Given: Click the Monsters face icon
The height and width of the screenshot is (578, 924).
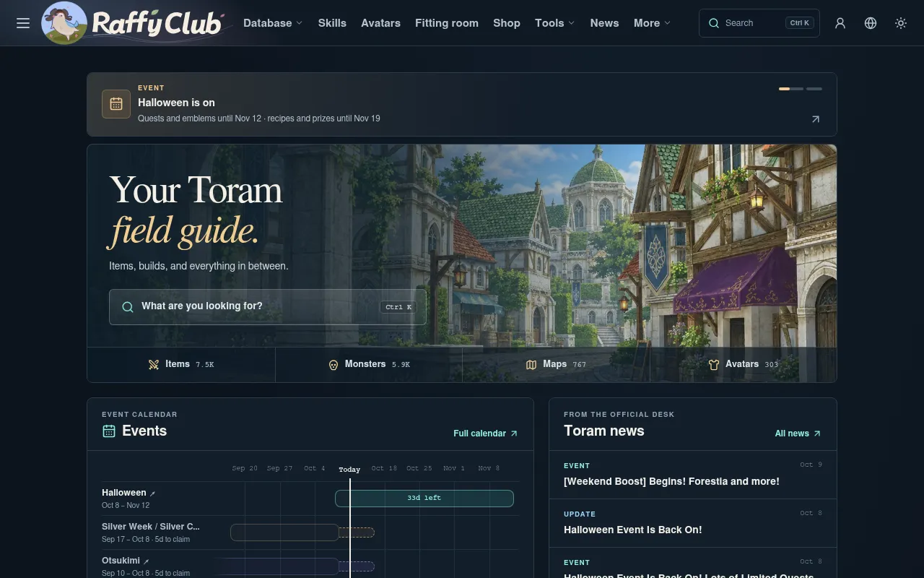Looking at the screenshot, I should (334, 365).
